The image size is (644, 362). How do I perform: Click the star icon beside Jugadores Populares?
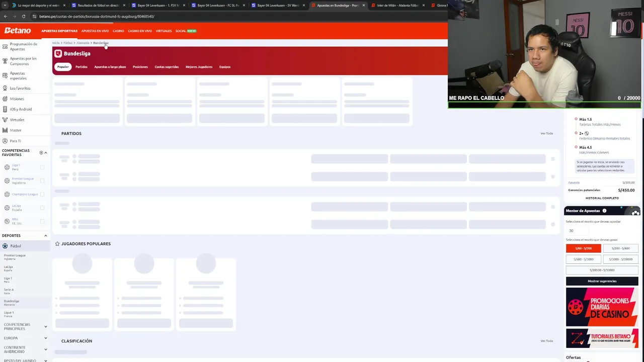coord(57,244)
